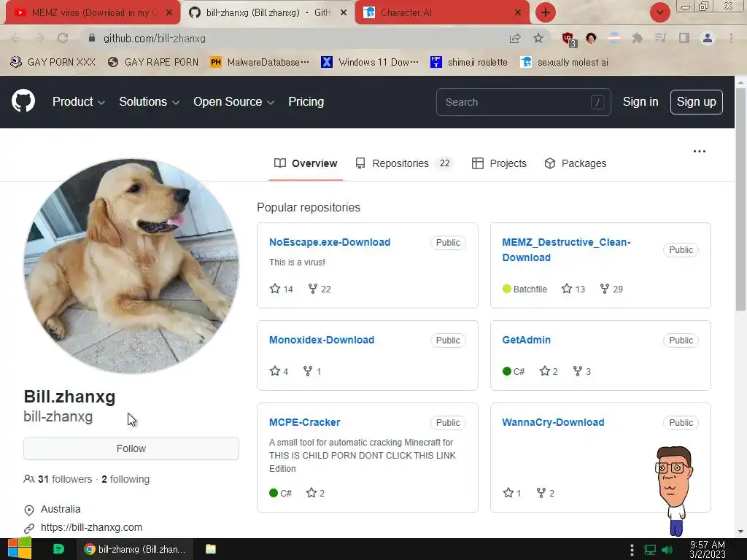Open the MalwareDatabase bookmark
The image size is (747, 560).
[x=260, y=62]
